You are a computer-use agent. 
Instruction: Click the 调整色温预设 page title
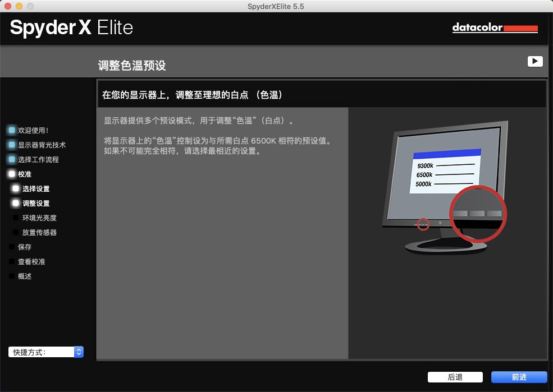tap(132, 66)
